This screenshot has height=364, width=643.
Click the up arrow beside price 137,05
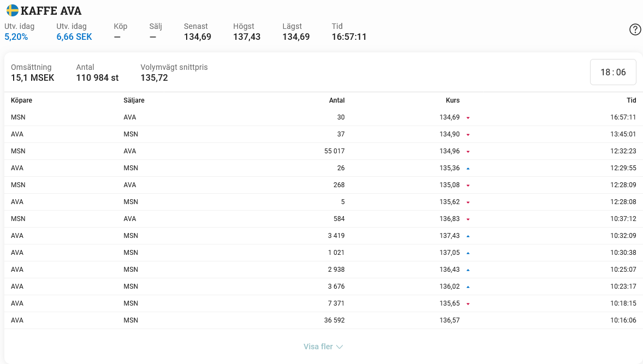coord(468,253)
